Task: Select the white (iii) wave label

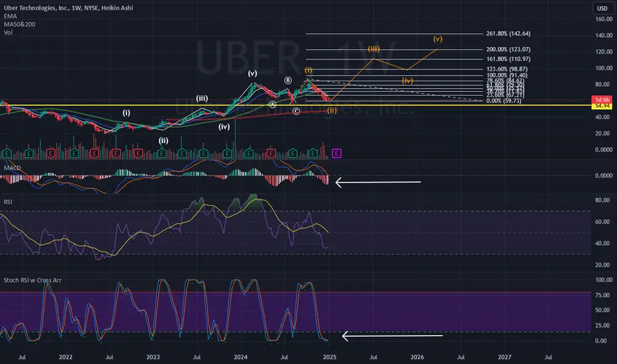Action: (x=202, y=99)
